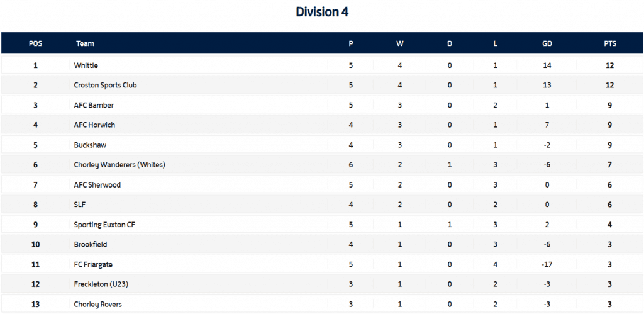Viewport: 644px width, 314px height.
Task: Click AFC Sherwood team name
Action: pyautogui.click(x=97, y=185)
